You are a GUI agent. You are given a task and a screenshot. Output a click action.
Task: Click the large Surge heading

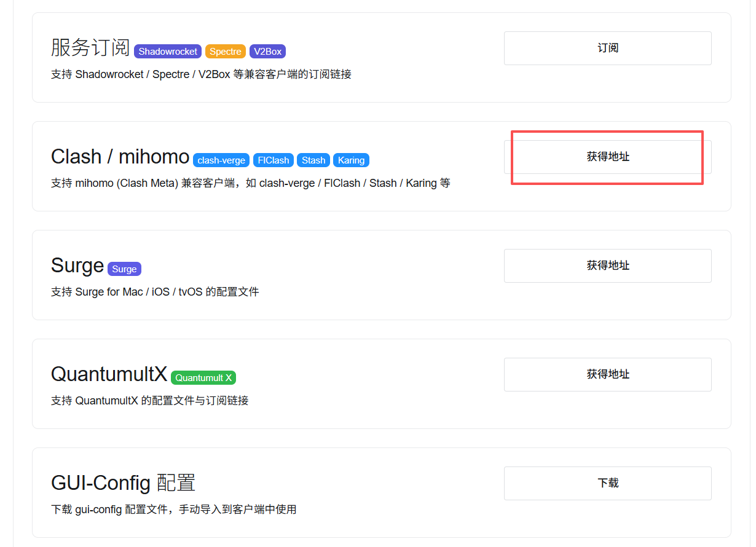click(77, 266)
